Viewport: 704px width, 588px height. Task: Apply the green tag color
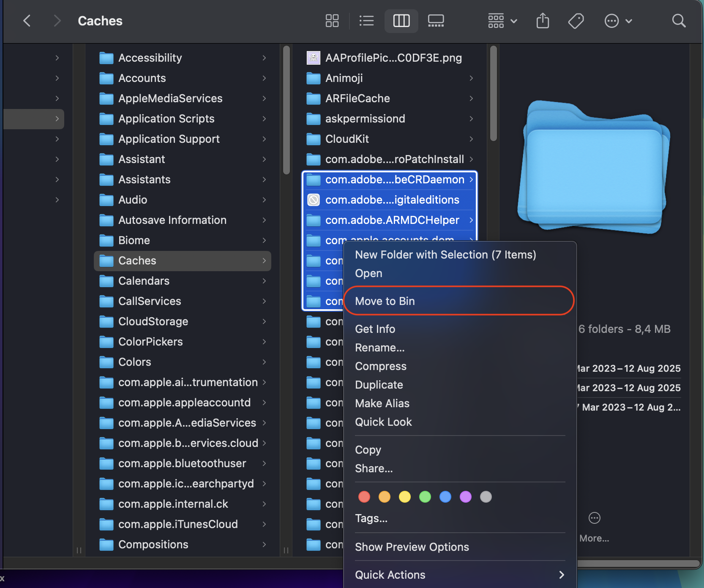point(425,497)
